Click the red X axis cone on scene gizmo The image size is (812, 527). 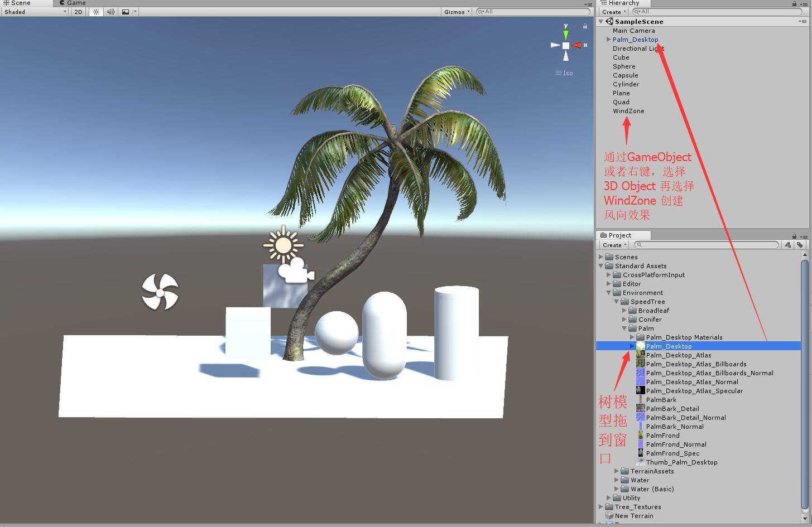[576, 45]
